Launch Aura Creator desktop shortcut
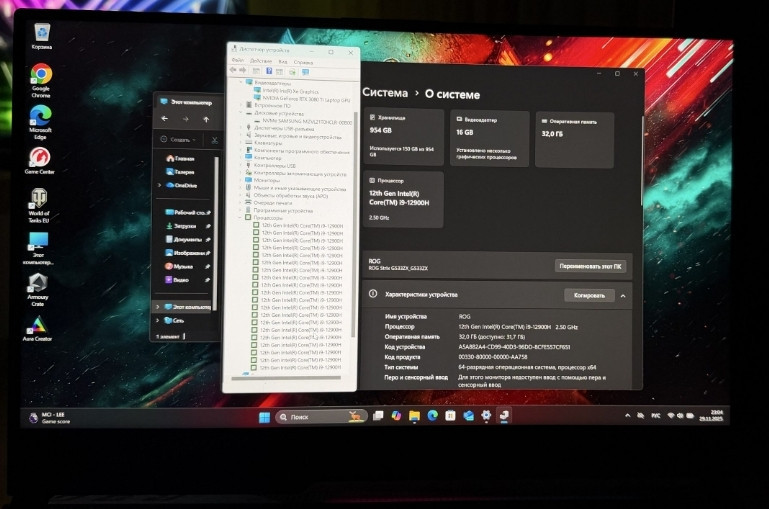This screenshot has width=769, height=509. pyautogui.click(x=37, y=327)
